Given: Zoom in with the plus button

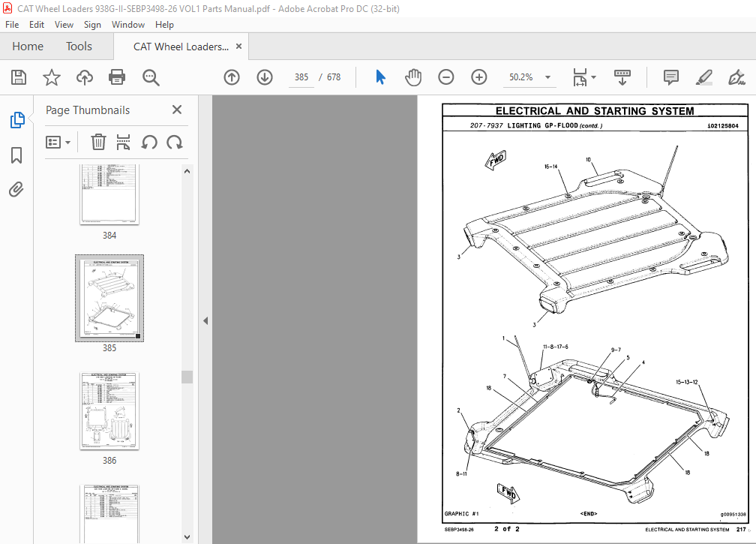Looking at the screenshot, I should 478,77.
